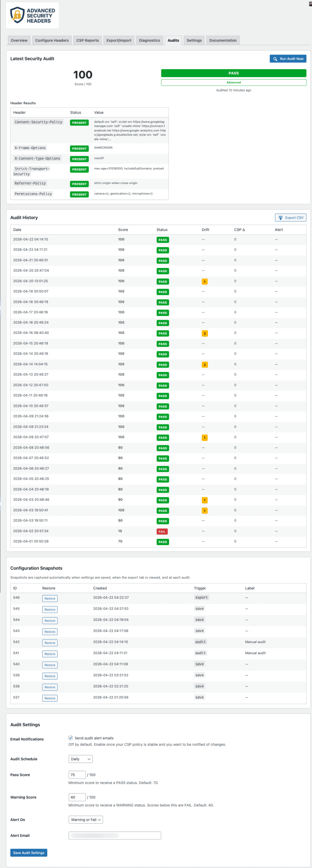Click drift badge for 2026-04-03 19:50:41 audit
Viewport: 312px width, 868px height.
pyautogui.click(x=204, y=511)
